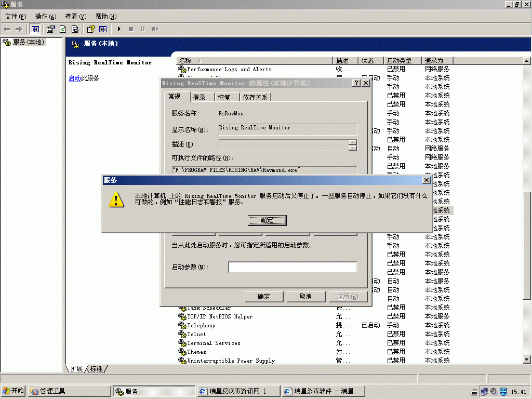Click gear icon beside Telnet service

coord(182,334)
